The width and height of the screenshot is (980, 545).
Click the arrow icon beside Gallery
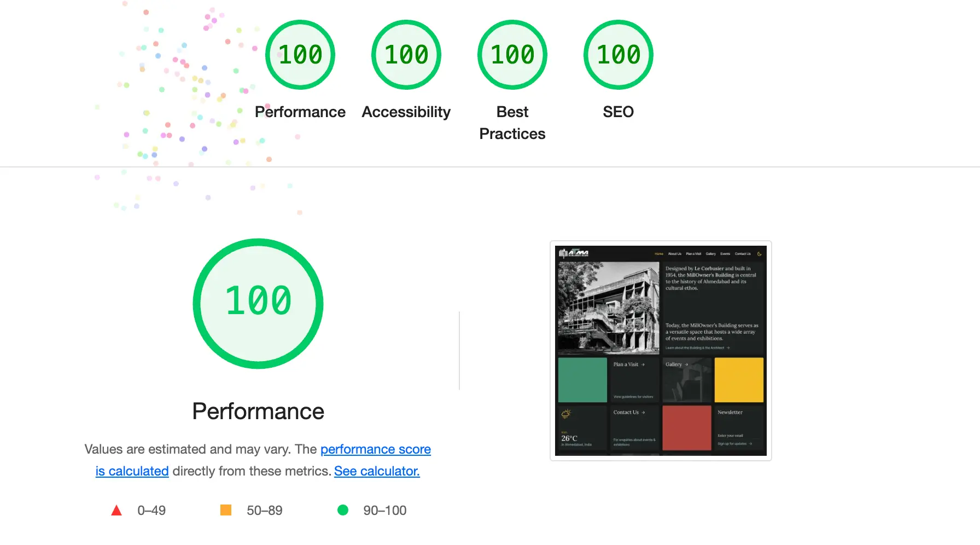tap(687, 364)
